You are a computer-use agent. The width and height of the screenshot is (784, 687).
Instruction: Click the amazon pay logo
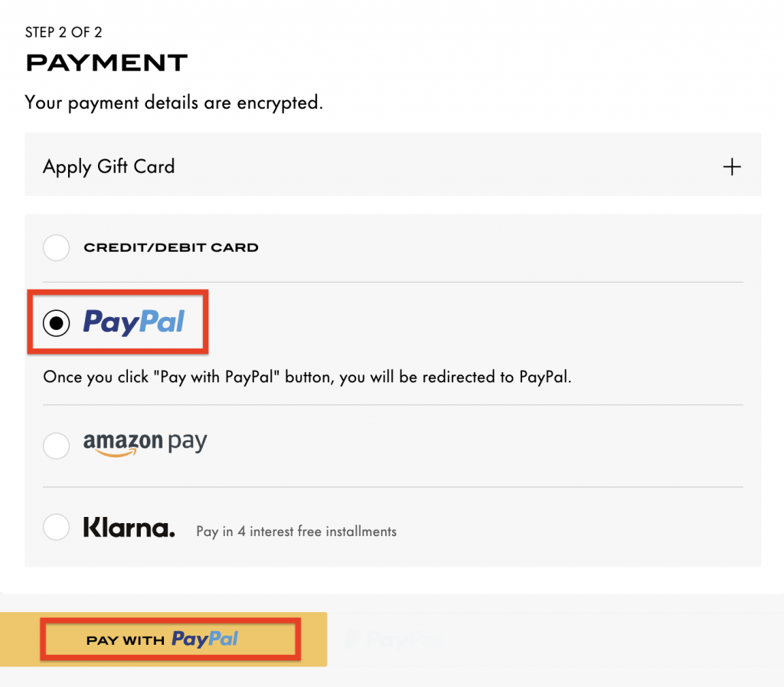coord(145,443)
